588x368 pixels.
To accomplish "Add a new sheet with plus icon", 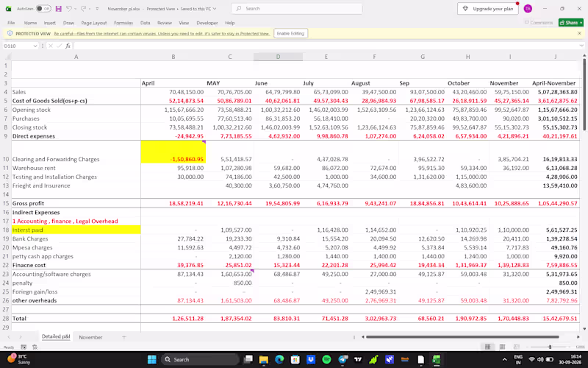I will pyautogui.click(x=124, y=337).
